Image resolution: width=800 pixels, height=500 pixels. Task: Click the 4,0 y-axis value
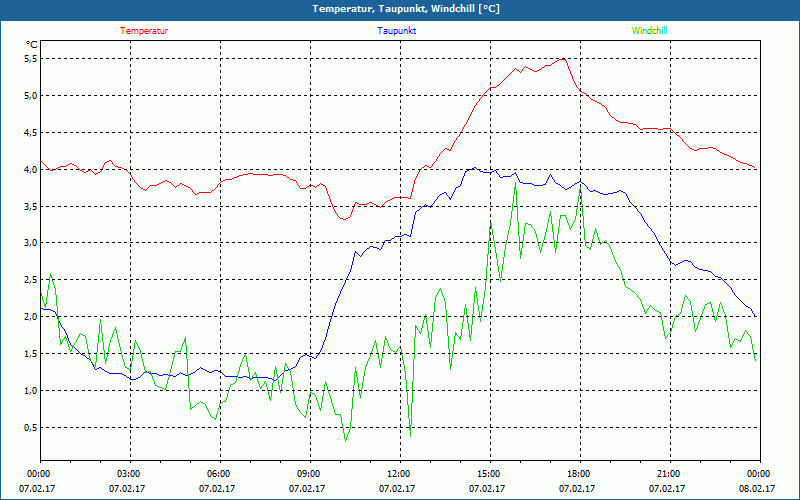[x=31, y=169]
